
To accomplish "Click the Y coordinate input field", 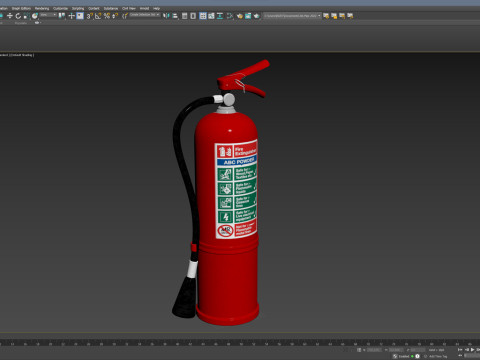I will pos(396,350).
